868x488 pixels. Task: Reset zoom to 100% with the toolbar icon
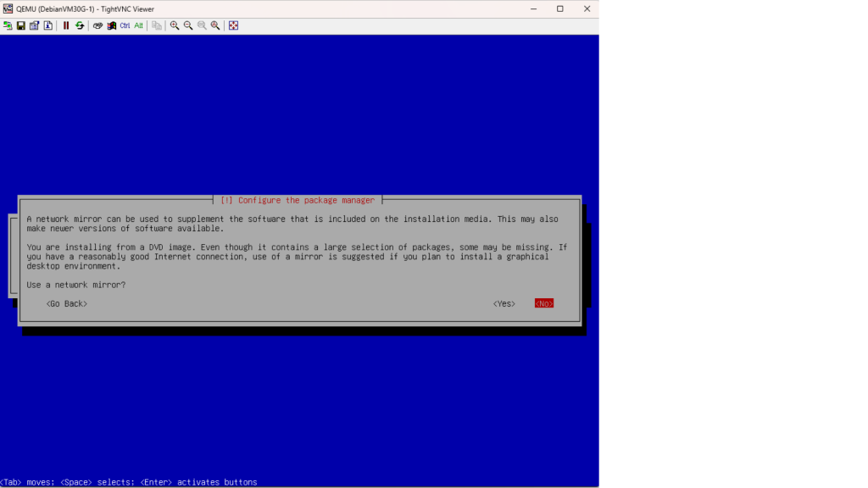202,25
